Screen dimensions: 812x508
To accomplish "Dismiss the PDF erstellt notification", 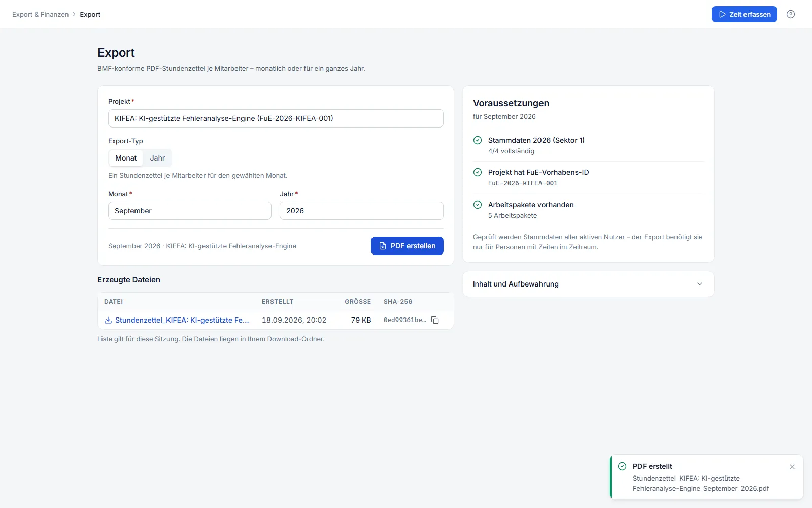I will click(792, 467).
